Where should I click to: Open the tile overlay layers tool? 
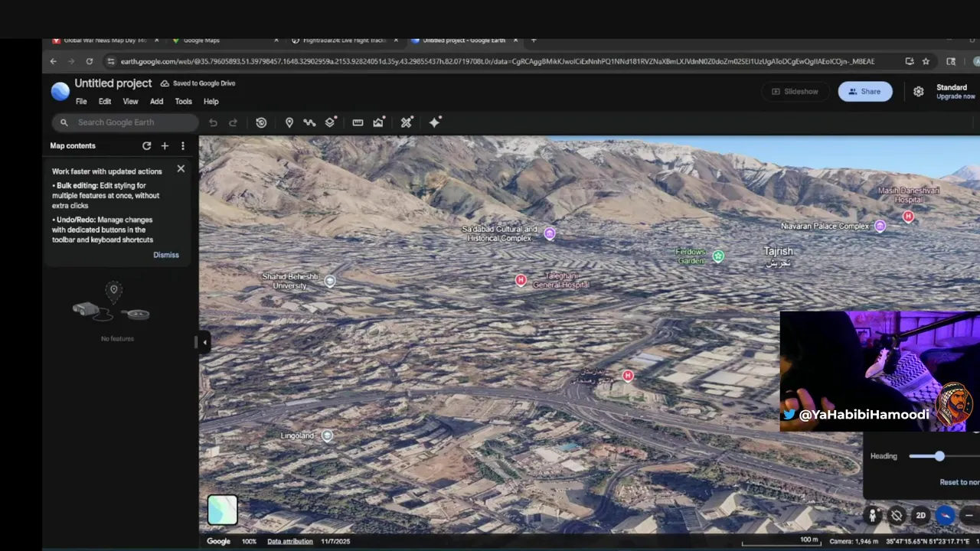tap(330, 122)
